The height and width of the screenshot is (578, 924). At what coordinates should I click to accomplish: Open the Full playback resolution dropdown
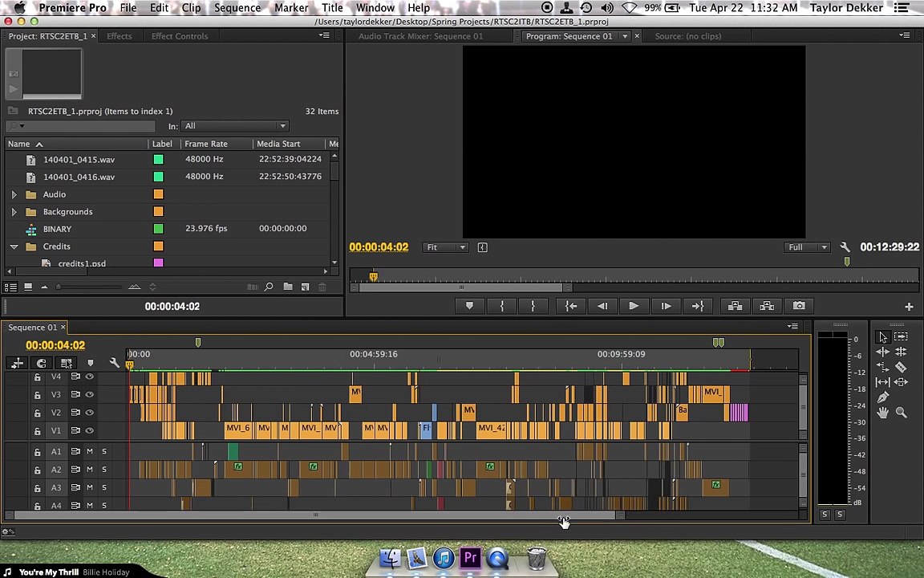[807, 247]
